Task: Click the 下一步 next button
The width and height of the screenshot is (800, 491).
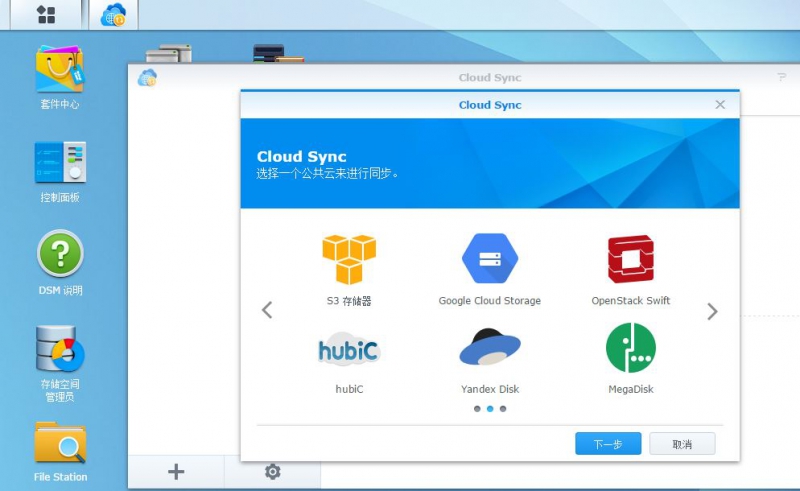Action: pyautogui.click(x=608, y=444)
